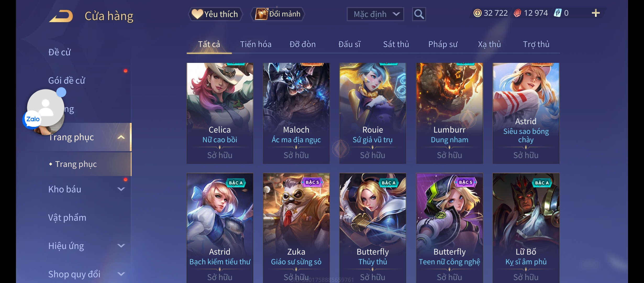Select Celica Nữ cao bồi skin card
Screen dimensions: 644x283
[x=220, y=113]
